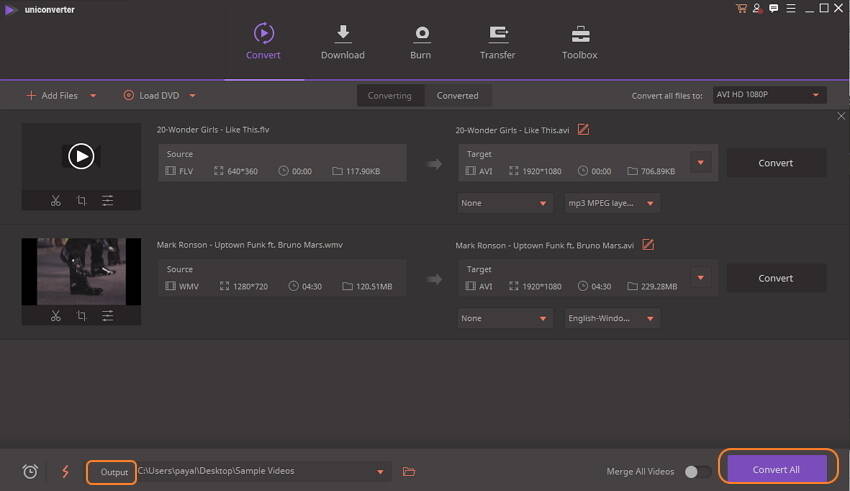Open the Transfer tab

point(497,41)
